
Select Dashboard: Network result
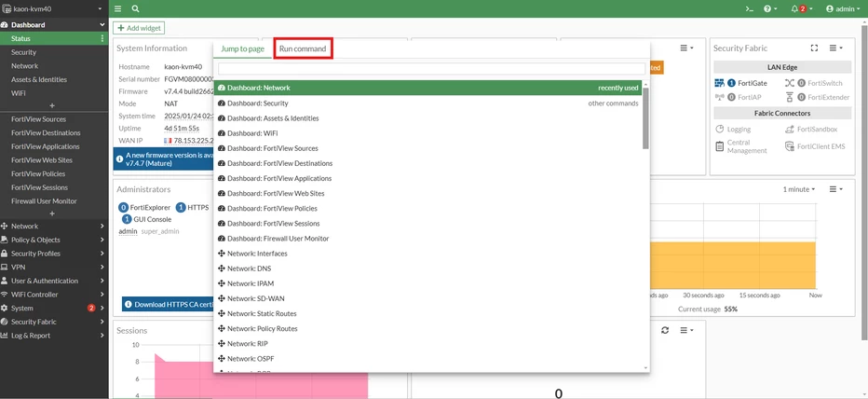[x=427, y=88]
